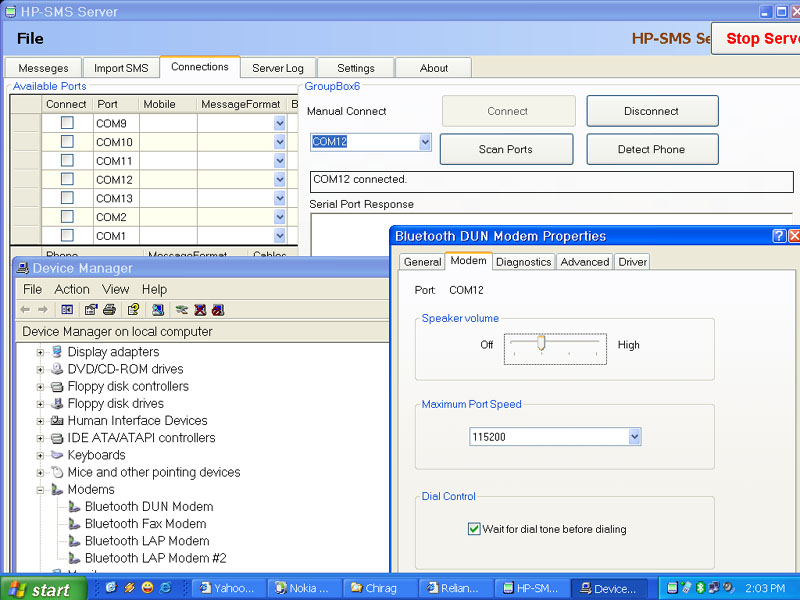Expand Mice and other pointing devices
This screenshot has height=600, width=800.
pos(40,472)
